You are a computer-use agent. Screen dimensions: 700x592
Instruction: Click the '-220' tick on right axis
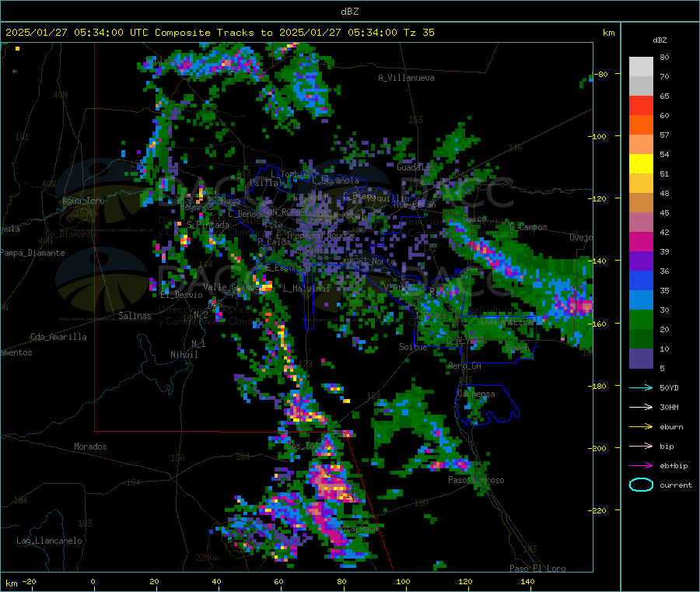coord(597,510)
